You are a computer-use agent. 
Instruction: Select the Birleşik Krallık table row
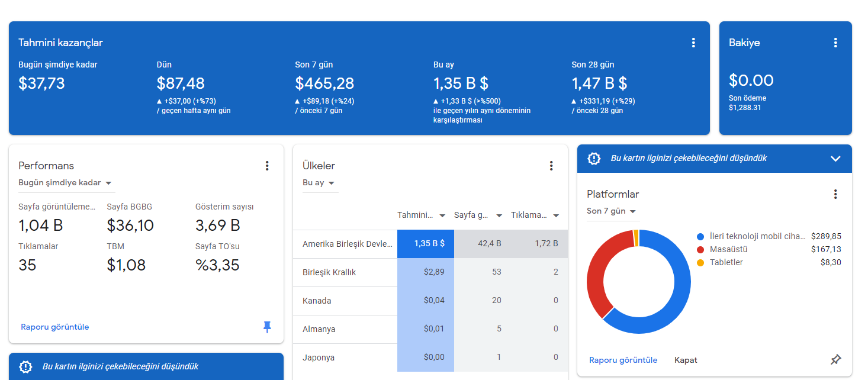point(430,272)
